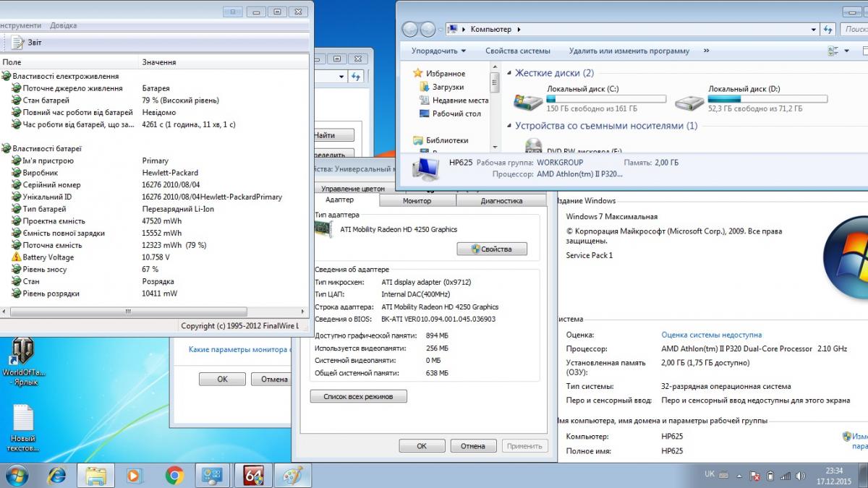Click the Властивості батареї section icon
This screenshot has width=868, height=488.
(7, 149)
